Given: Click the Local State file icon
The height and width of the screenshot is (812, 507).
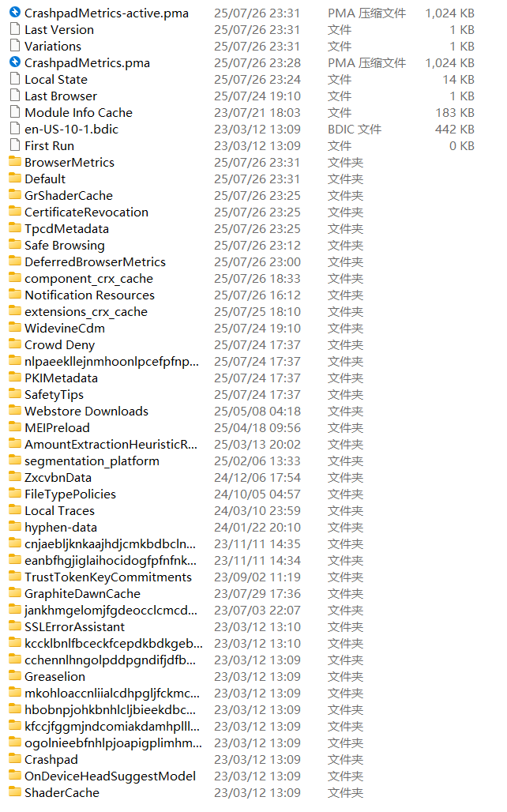Looking at the screenshot, I should [x=14, y=79].
